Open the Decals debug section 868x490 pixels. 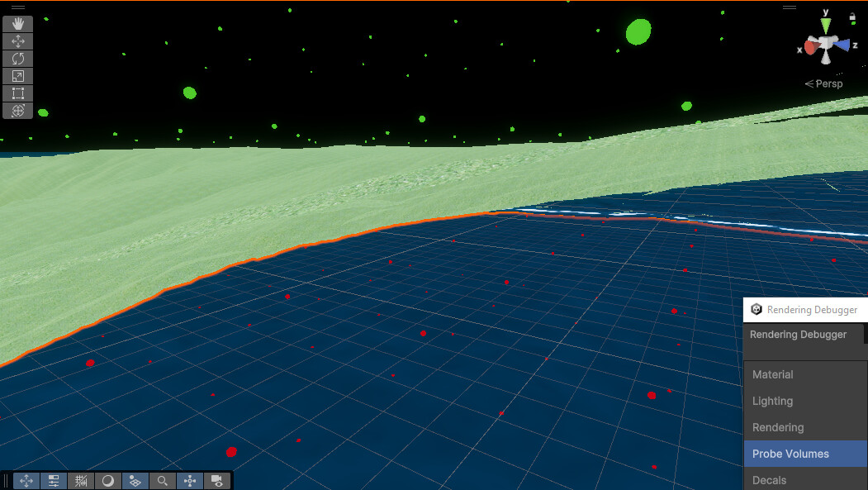[x=768, y=480]
